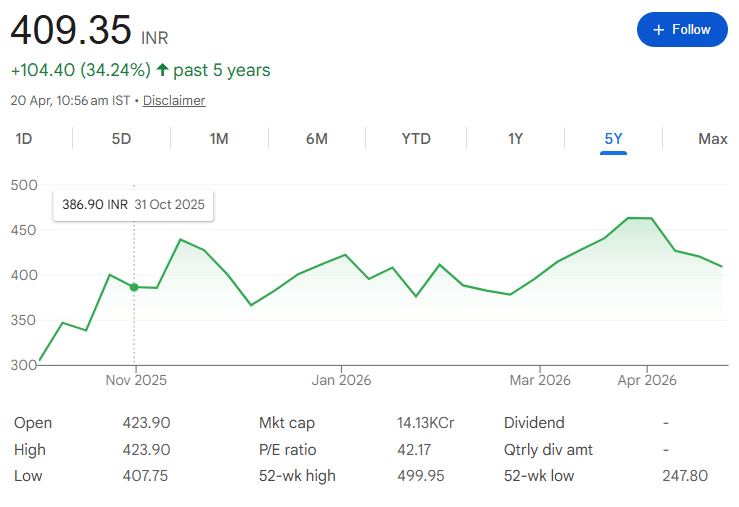Click the 409.35 current price
The width and height of the screenshot is (739, 507).
71,31
